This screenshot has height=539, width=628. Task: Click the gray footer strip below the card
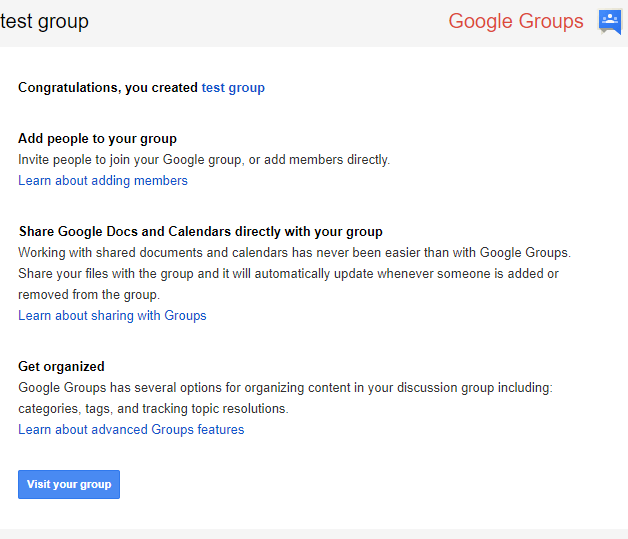(314, 534)
